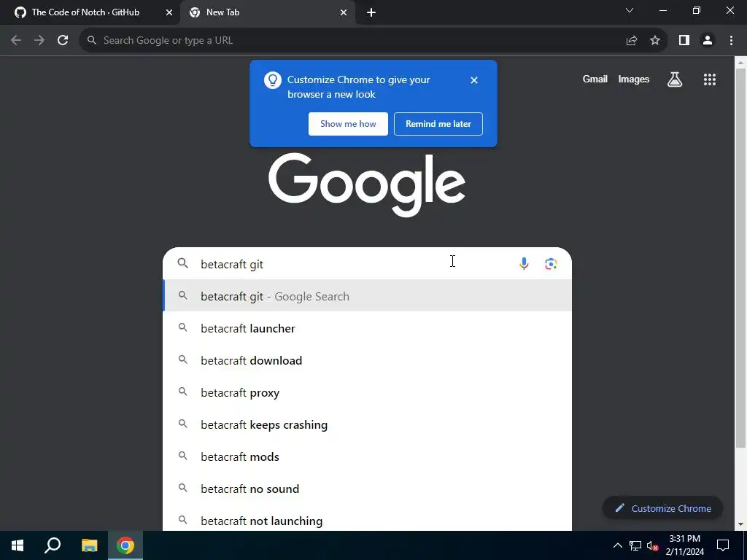The width and height of the screenshot is (747, 560).
Task: Select the betacraft no sound suggestion
Action: point(368,489)
